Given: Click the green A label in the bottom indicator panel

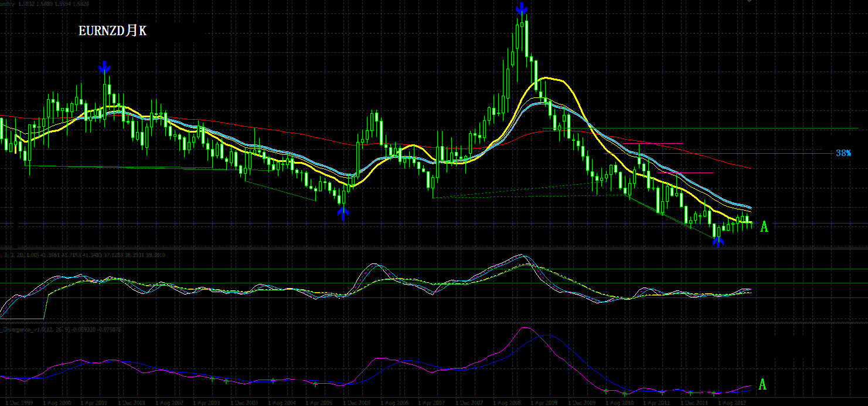Looking at the screenshot, I should (763, 385).
